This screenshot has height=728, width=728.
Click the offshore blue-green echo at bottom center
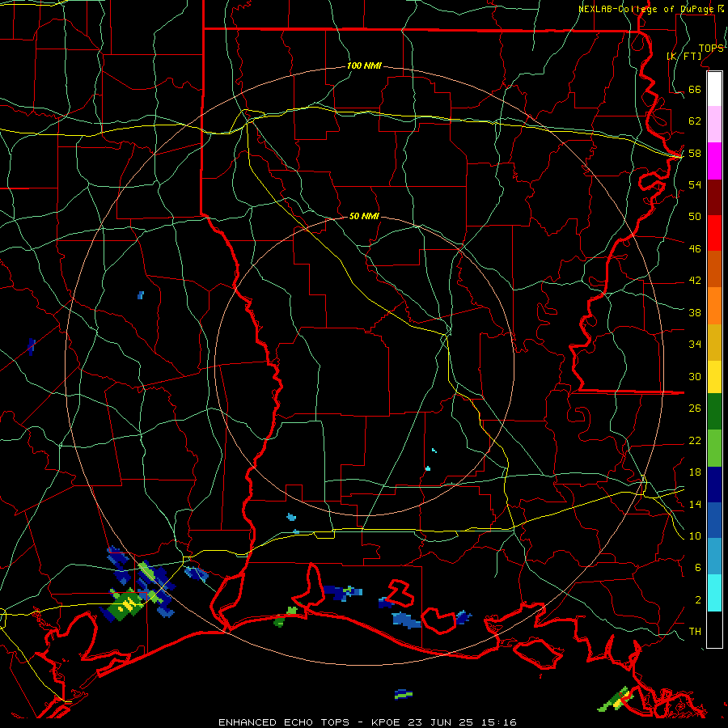404,694
